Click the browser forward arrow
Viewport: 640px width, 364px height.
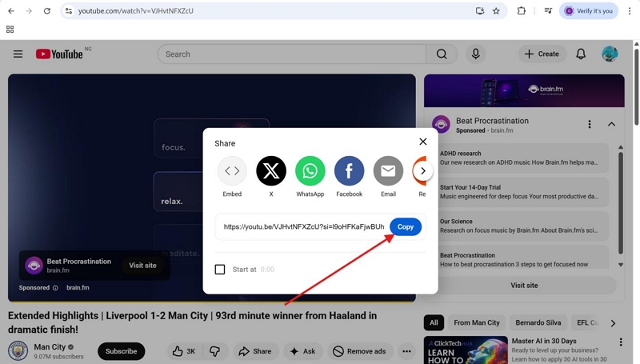29,11
